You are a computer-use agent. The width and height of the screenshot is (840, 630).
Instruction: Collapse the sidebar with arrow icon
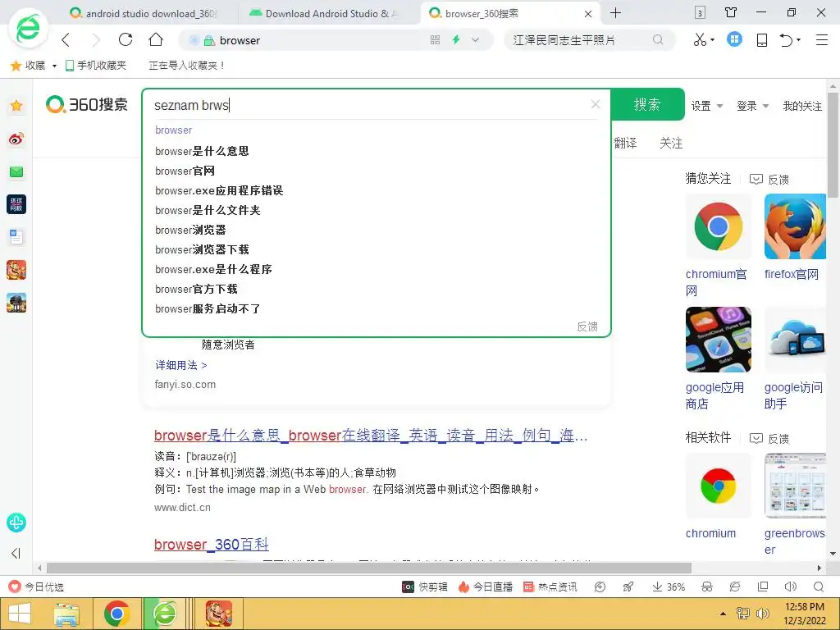(x=16, y=554)
